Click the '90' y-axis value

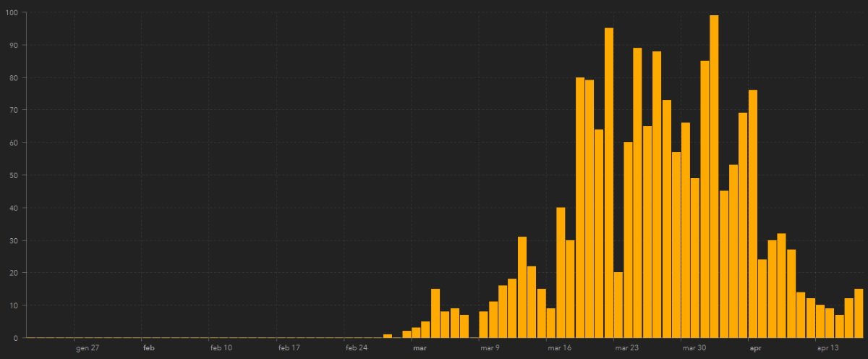(x=14, y=45)
